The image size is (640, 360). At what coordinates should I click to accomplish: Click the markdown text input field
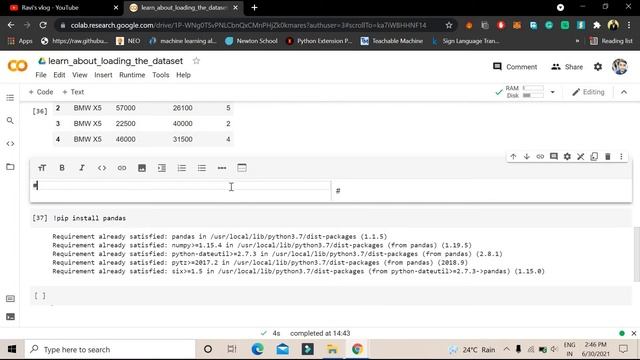click(x=181, y=186)
